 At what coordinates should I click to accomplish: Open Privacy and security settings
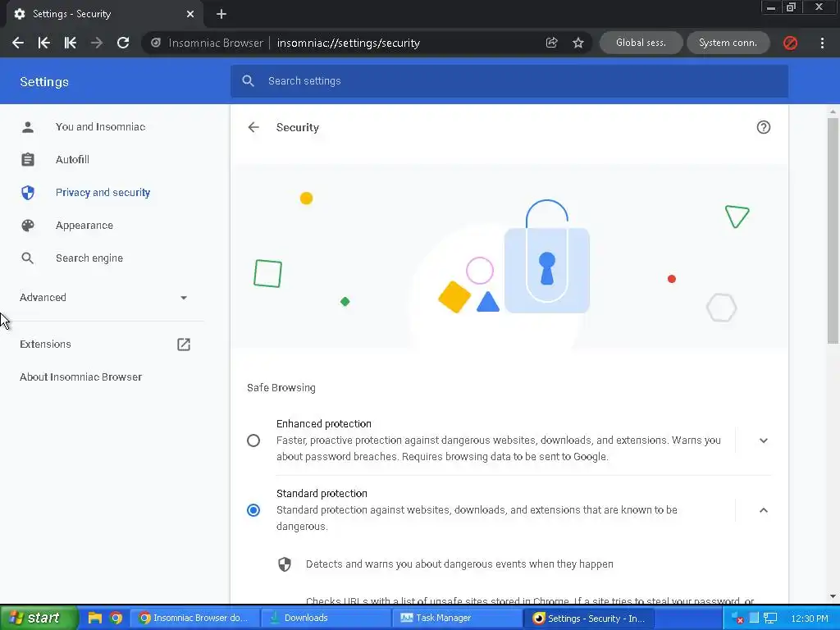[x=102, y=192]
